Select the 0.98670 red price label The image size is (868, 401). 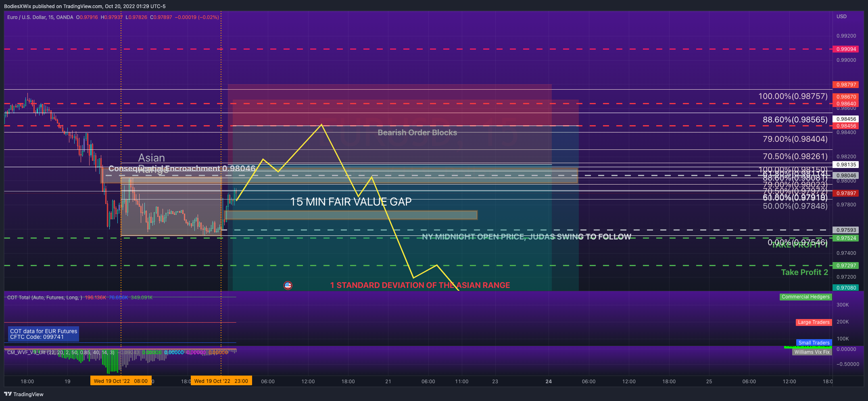[x=846, y=97]
